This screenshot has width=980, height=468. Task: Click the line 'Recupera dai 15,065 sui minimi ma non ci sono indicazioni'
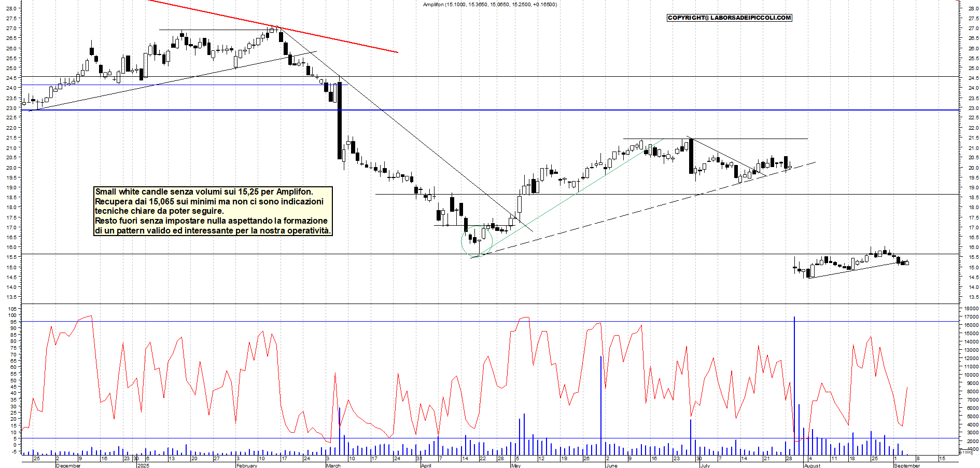(x=209, y=201)
